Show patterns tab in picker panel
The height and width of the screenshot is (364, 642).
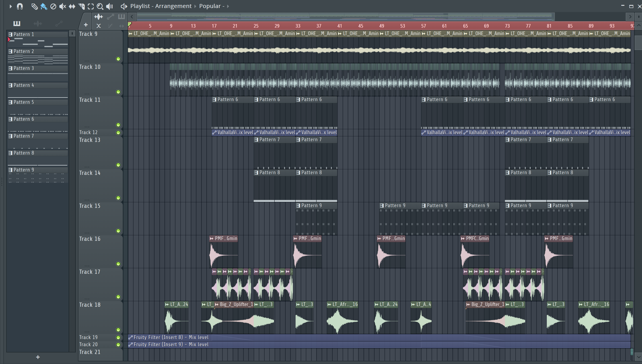(x=17, y=23)
